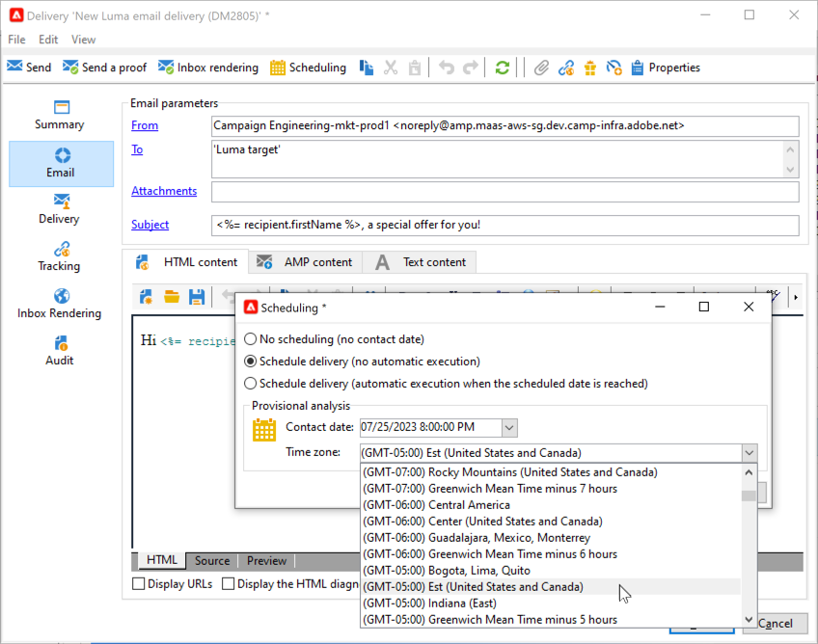
Task: Switch to the Source editor tab
Action: [x=212, y=560]
